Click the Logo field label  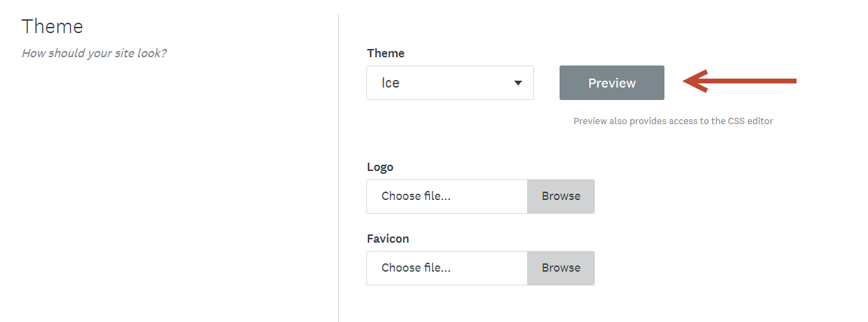coord(380,167)
